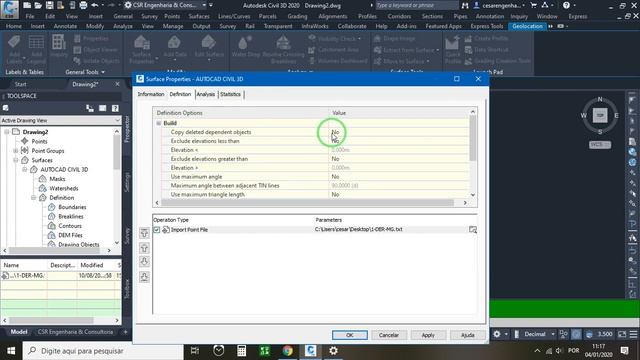
Task: Collapse the Surfaces tree node
Action: (x=16, y=160)
